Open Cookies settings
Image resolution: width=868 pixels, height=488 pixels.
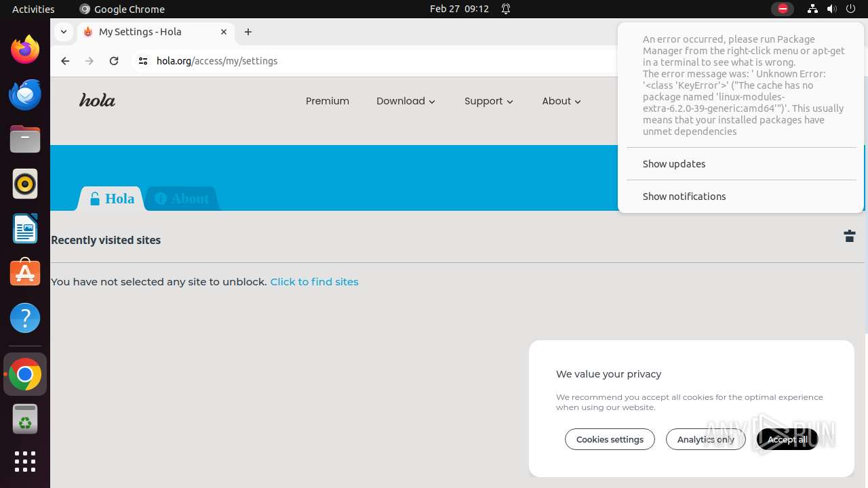tap(610, 439)
